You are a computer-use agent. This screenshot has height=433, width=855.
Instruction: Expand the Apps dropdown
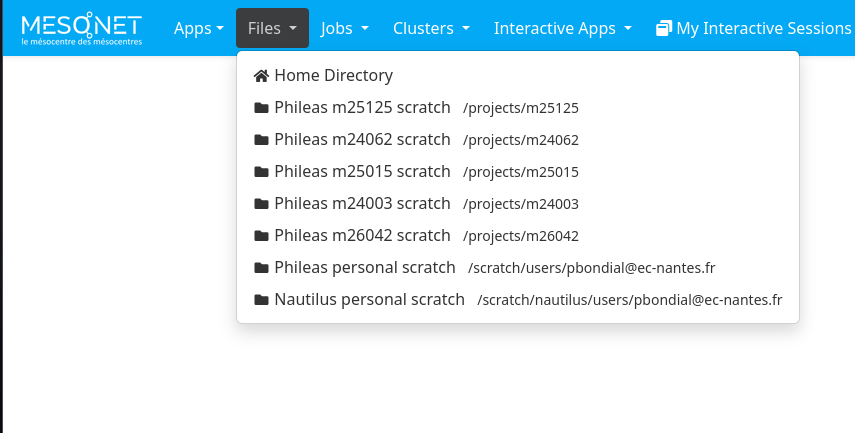198,28
